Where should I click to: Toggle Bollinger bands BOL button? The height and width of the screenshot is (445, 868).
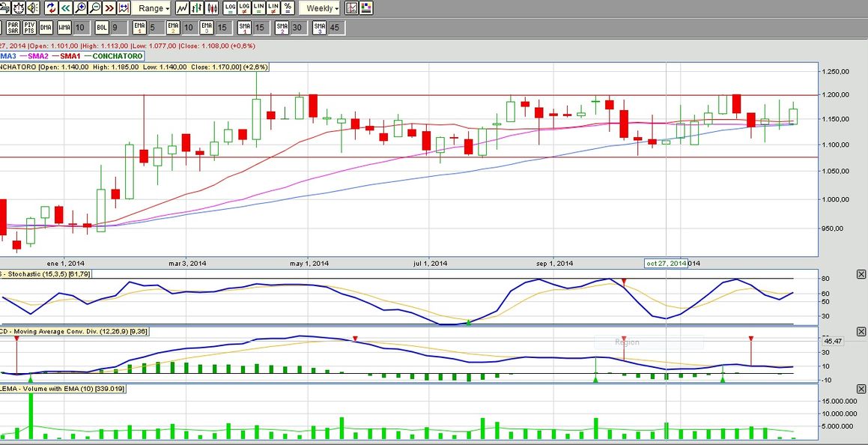(102, 28)
